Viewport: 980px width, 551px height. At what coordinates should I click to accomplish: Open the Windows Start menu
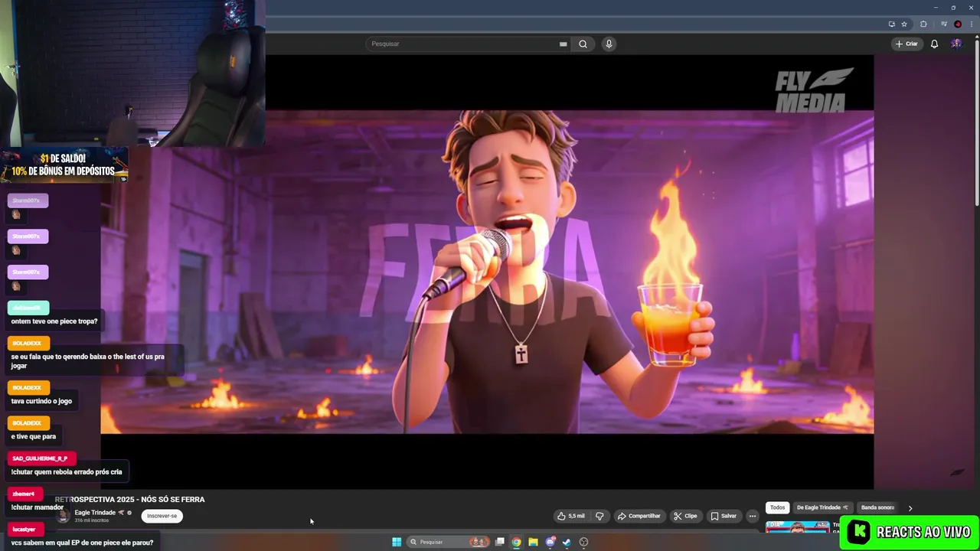(x=397, y=542)
